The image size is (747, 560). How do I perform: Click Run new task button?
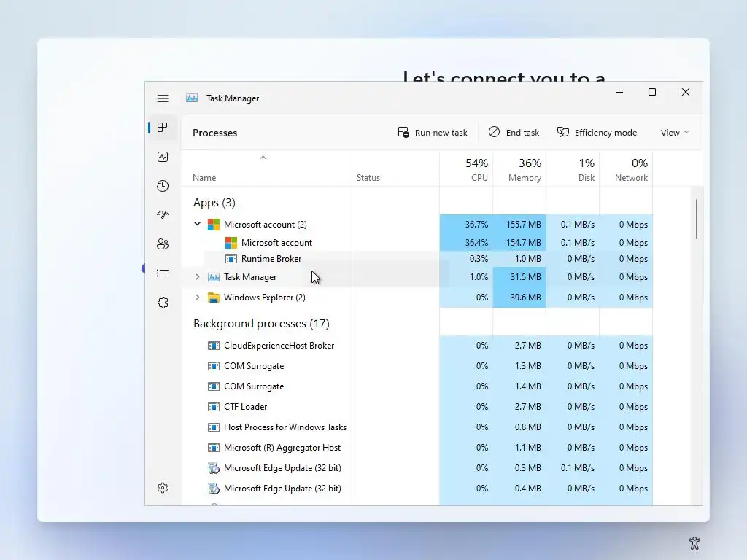[x=433, y=133]
